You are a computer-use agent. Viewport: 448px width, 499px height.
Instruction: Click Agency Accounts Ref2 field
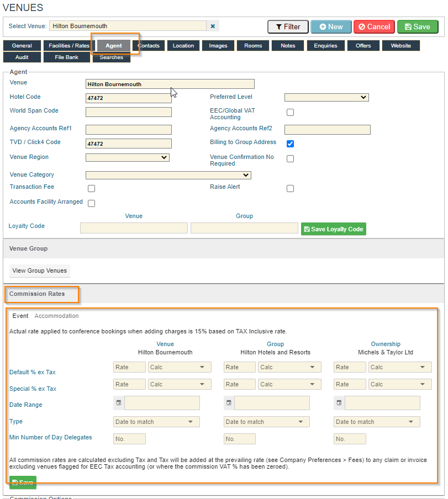(x=328, y=130)
